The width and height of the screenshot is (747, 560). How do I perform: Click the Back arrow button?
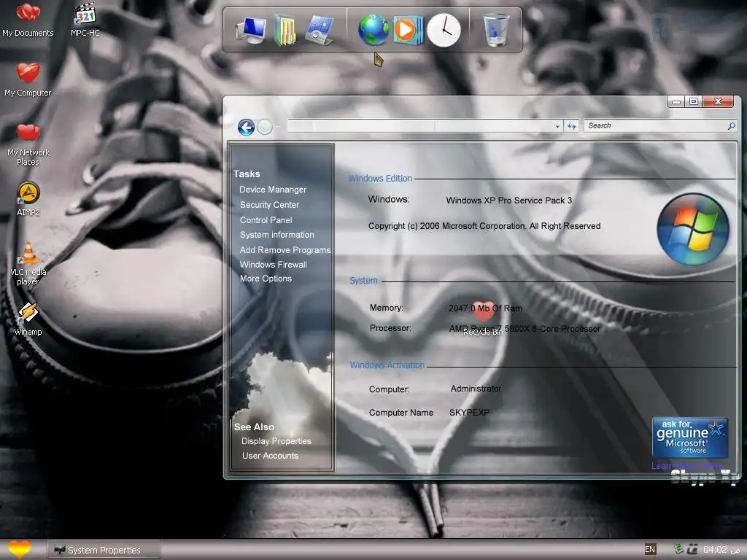point(246,127)
